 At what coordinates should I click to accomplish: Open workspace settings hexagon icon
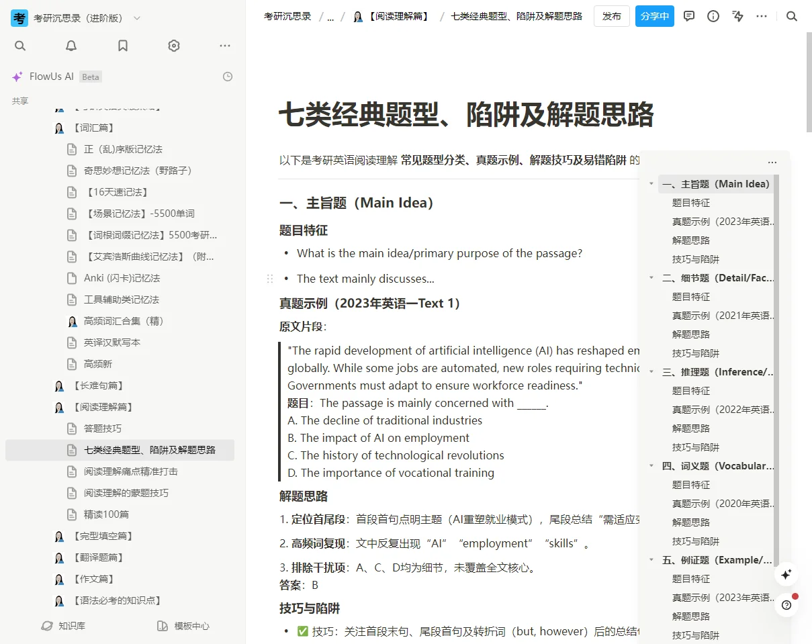(174, 46)
